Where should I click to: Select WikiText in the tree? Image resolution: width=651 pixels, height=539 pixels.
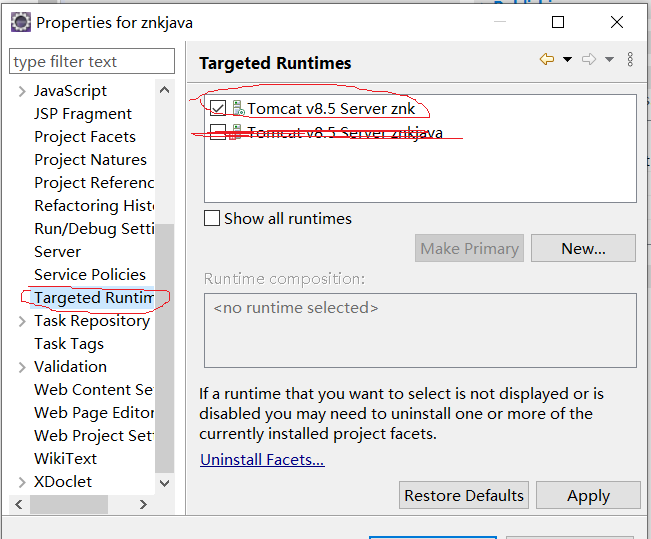point(66,459)
